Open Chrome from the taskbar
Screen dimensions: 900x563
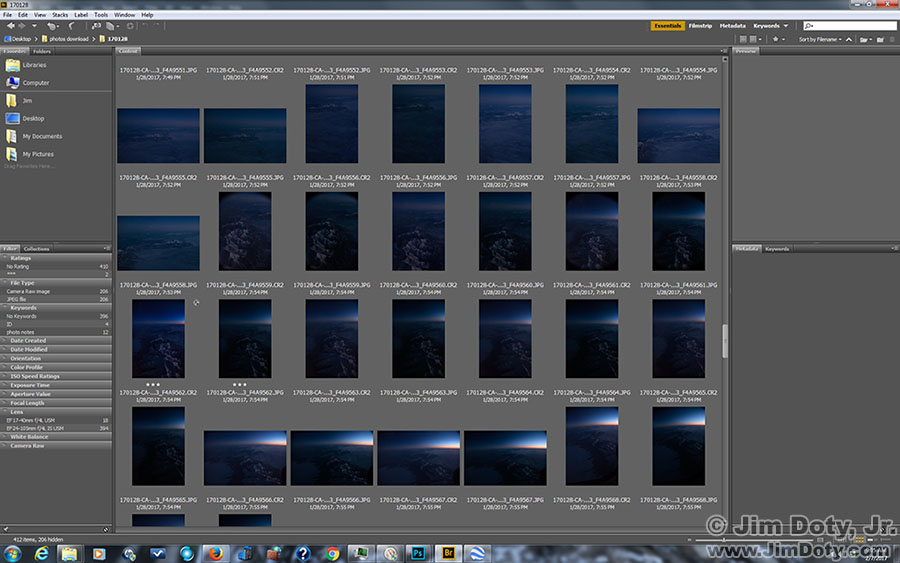point(332,553)
